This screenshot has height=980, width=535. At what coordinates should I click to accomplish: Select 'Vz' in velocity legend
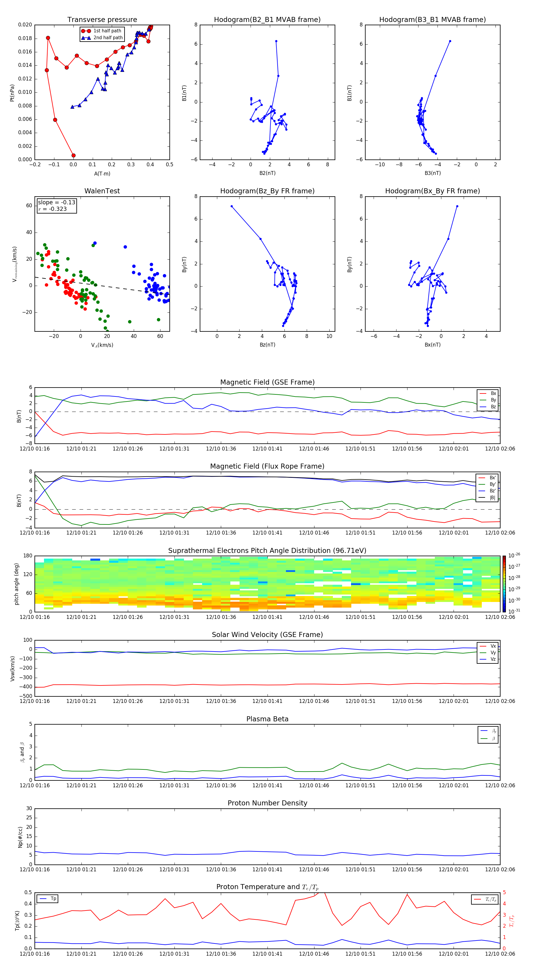click(x=488, y=659)
